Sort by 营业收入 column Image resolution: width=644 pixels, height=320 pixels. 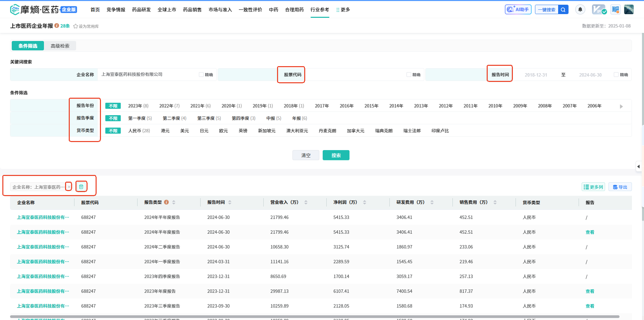(x=306, y=202)
